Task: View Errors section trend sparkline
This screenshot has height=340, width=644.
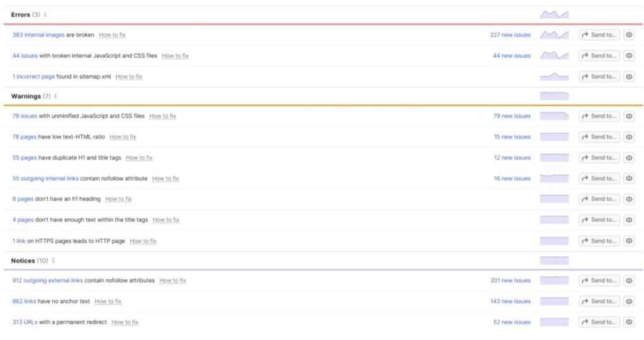Action: point(554,14)
